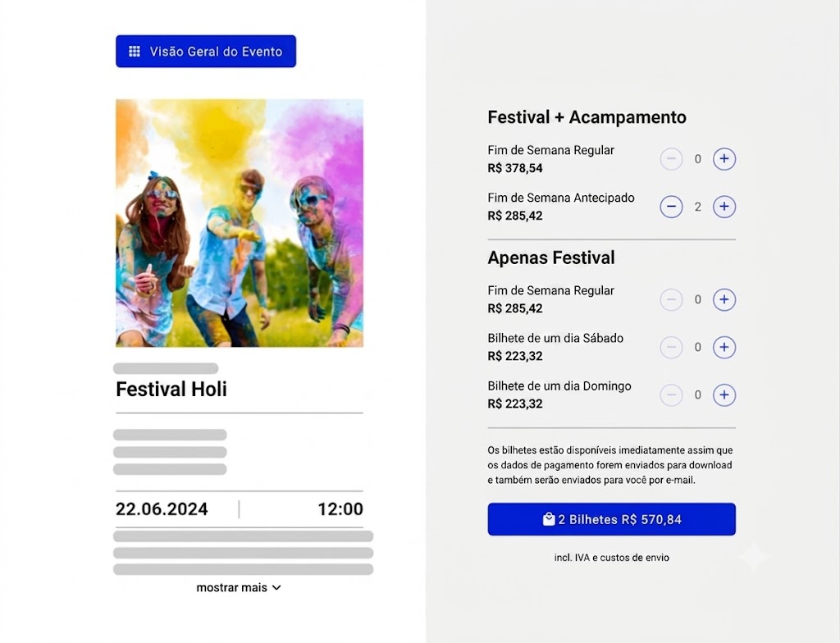Add one more Fim de Semana Antecipado ticket
The width and height of the screenshot is (840, 643).
[x=724, y=207]
